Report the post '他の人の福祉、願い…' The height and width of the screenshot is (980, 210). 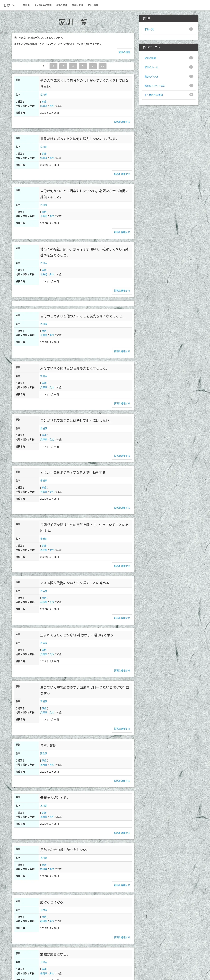pyautogui.click(x=122, y=291)
